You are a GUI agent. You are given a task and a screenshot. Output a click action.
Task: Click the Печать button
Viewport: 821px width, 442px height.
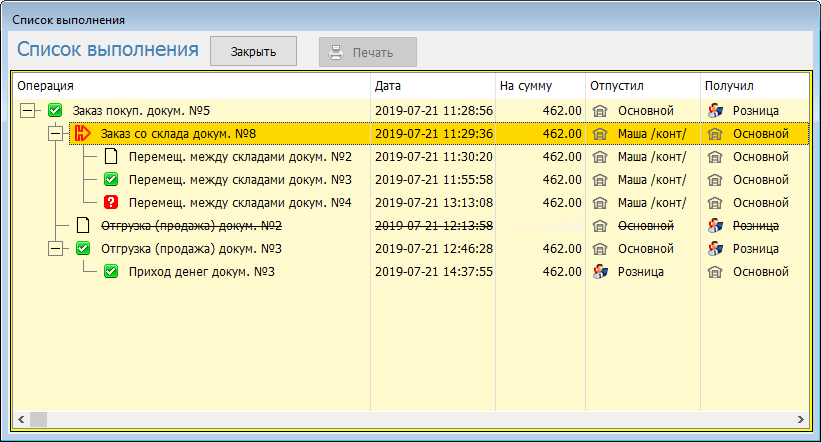click(367, 52)
